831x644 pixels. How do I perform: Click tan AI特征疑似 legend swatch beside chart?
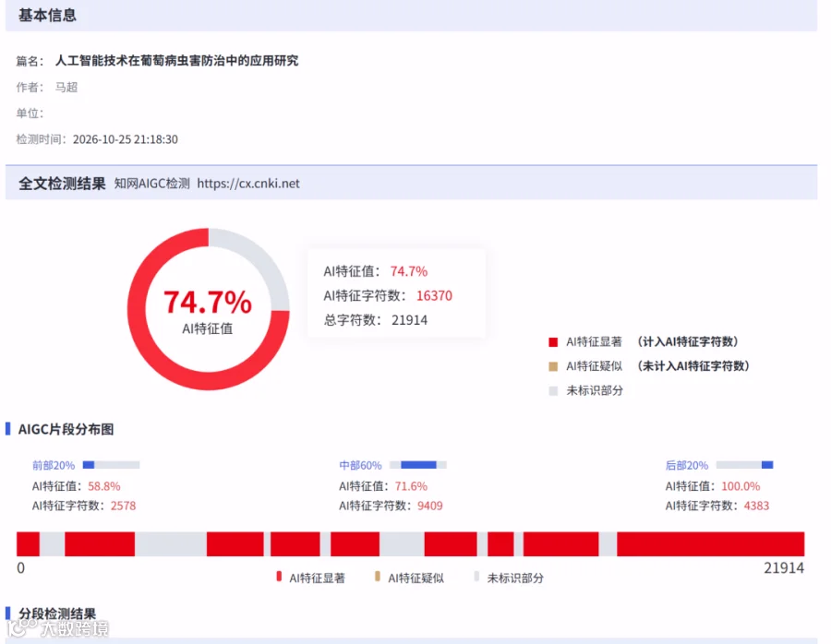[553, 366]
